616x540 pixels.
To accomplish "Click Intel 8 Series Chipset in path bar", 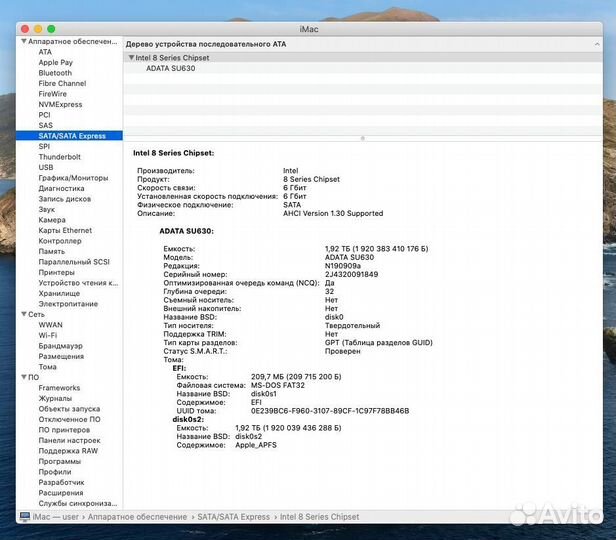I will click(319, 517).
